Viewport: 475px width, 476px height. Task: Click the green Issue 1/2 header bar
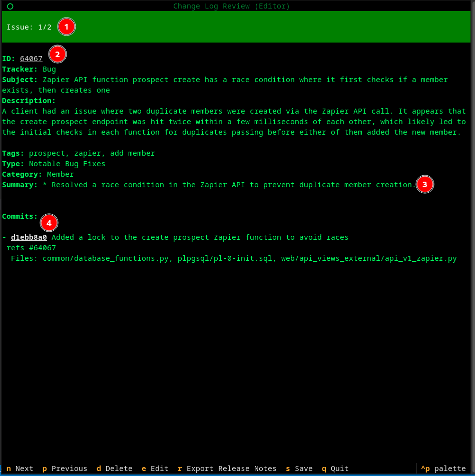coord(250,27)
